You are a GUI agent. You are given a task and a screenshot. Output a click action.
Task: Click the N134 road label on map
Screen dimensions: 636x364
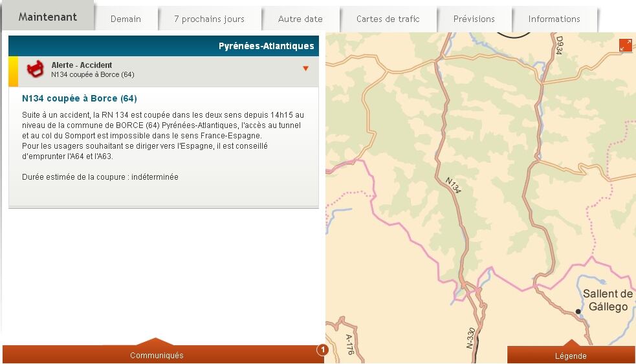tap(454, 184)
